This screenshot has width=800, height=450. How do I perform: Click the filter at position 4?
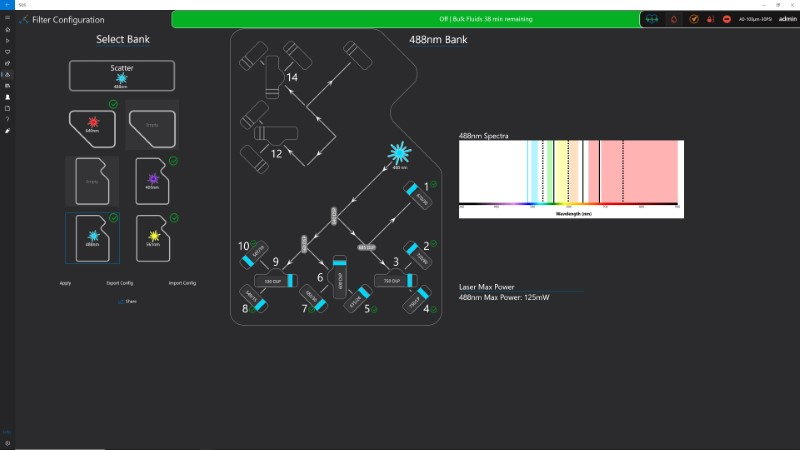pyautogui.click(x=417, y=299)
